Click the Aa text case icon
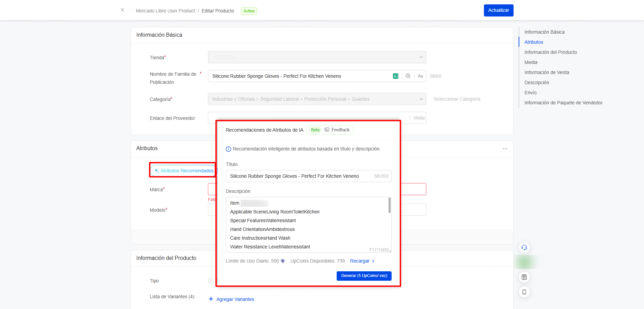644x309 pixels. tap(420, 76)
